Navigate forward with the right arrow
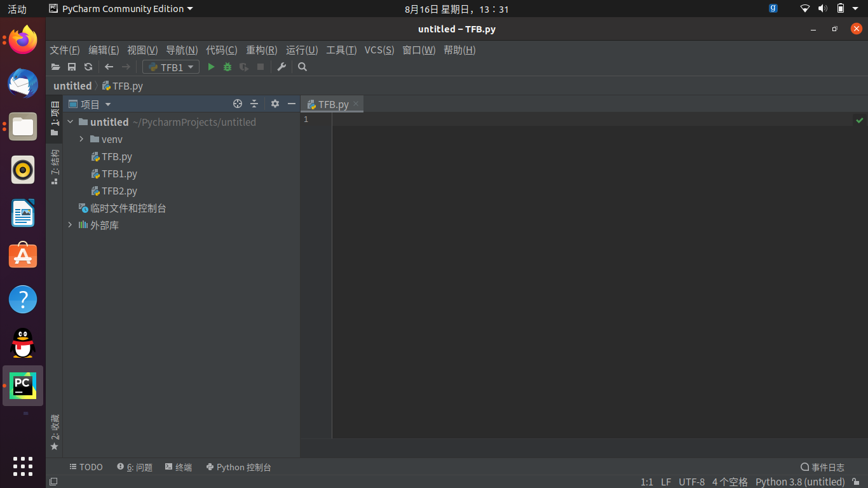868x488 pixels. pyautogui.click(x=126, y=67)
